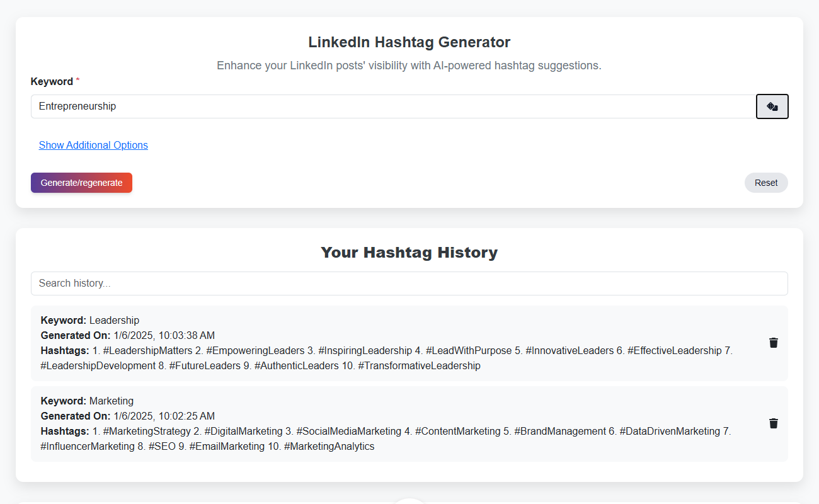
Task: Expand Show Additional Options
Action: click(93, 145)
